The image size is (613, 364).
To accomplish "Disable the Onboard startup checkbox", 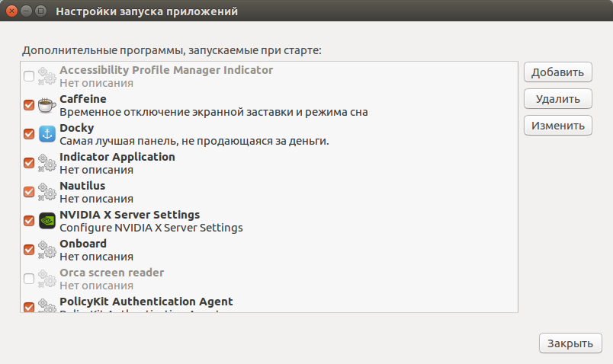I will pos(29,250).
